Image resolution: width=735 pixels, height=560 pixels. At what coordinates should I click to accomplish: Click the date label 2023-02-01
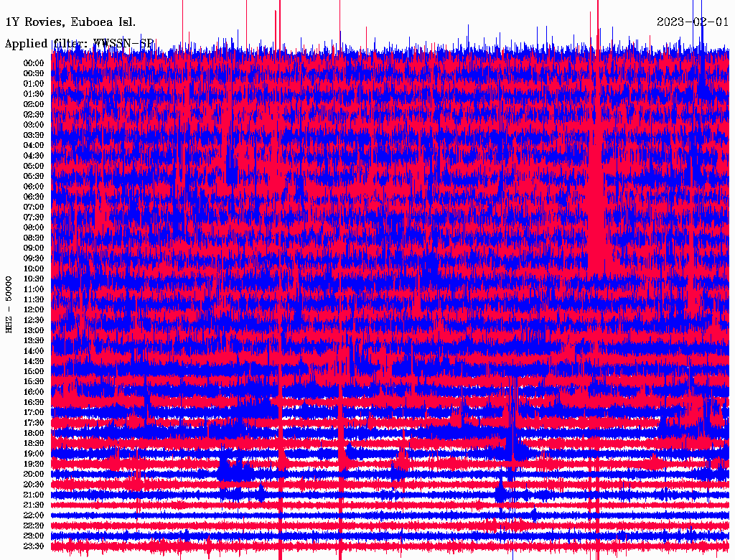[x=693, y=22]
